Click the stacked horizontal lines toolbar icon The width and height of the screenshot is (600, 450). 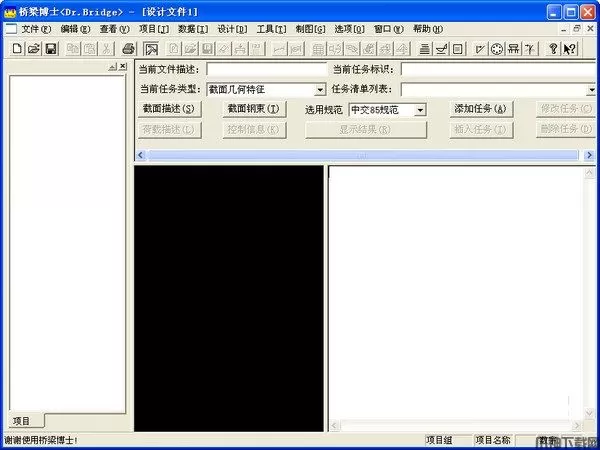click(424, 49)
